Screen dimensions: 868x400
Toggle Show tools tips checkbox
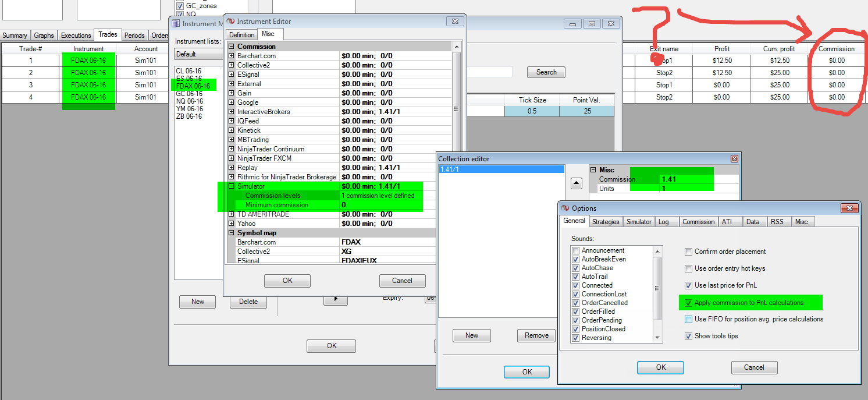coord(689,336)
